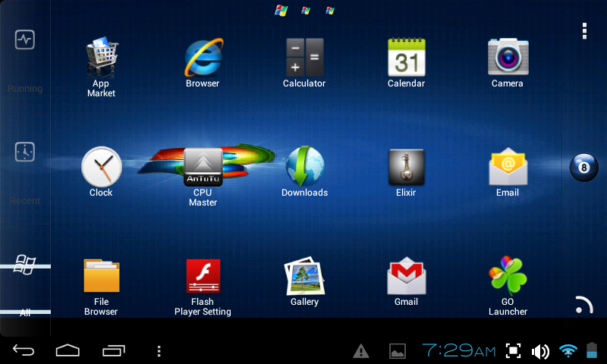Go to the second page indicator at top
Image resolution: width=607 pixels, height=364 pixels.
point(306,11)
